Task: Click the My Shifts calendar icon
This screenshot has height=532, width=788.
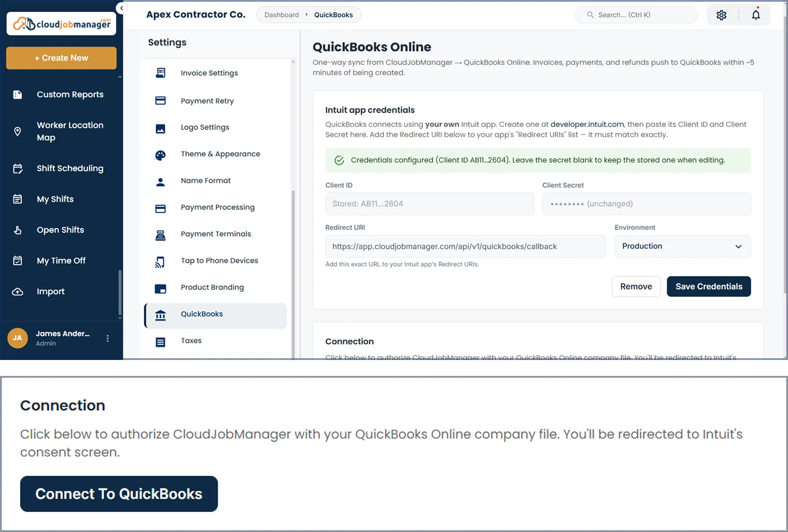Action: coord(18,199)
